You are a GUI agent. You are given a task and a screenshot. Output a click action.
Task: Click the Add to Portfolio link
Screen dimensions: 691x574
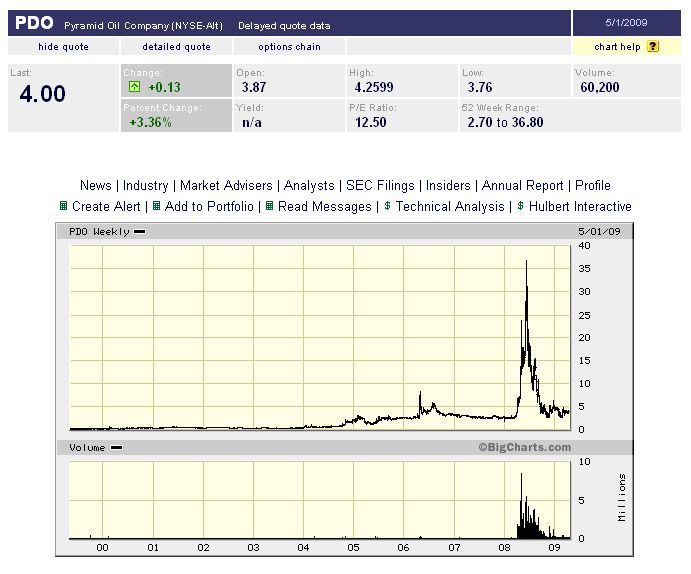[209, 206]
